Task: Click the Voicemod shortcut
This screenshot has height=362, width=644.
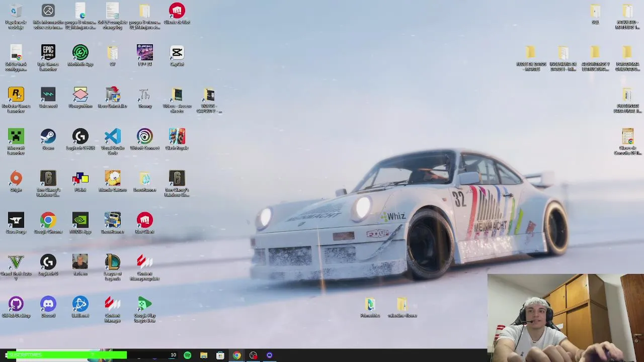Action: coord(48,98)
